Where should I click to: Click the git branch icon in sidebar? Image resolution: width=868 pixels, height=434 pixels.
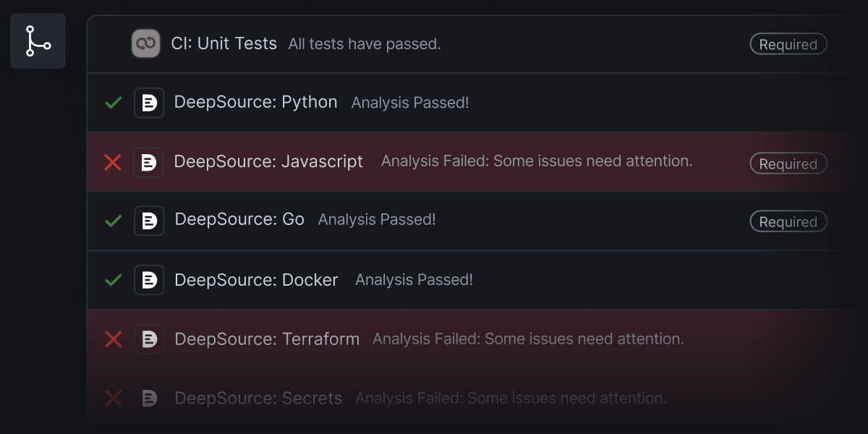coord(38,41)
